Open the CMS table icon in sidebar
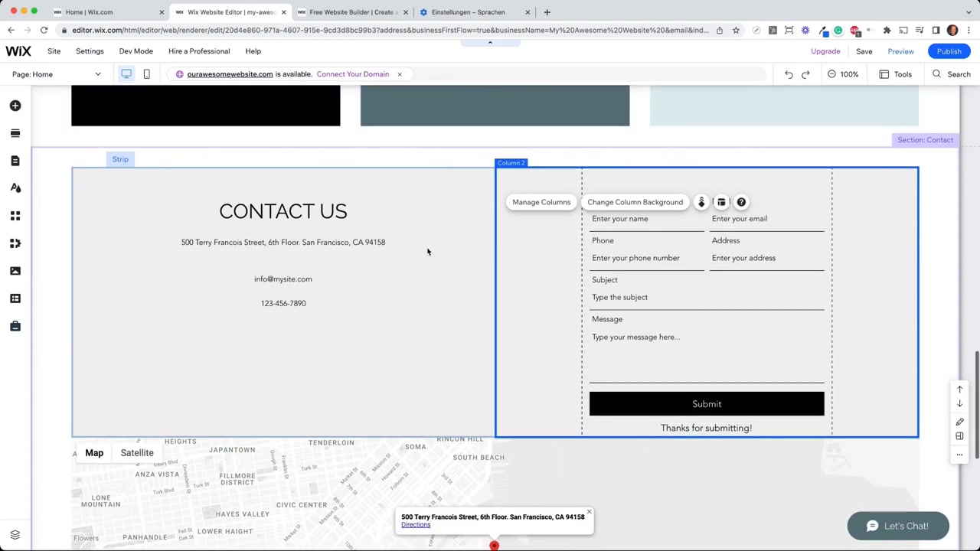 (15, 298)
